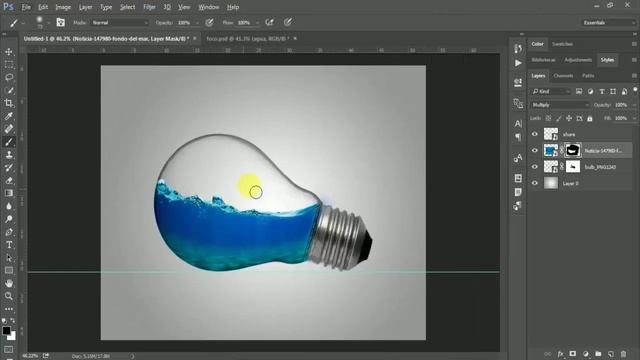Toggle lock all for layer

point(590,118)
